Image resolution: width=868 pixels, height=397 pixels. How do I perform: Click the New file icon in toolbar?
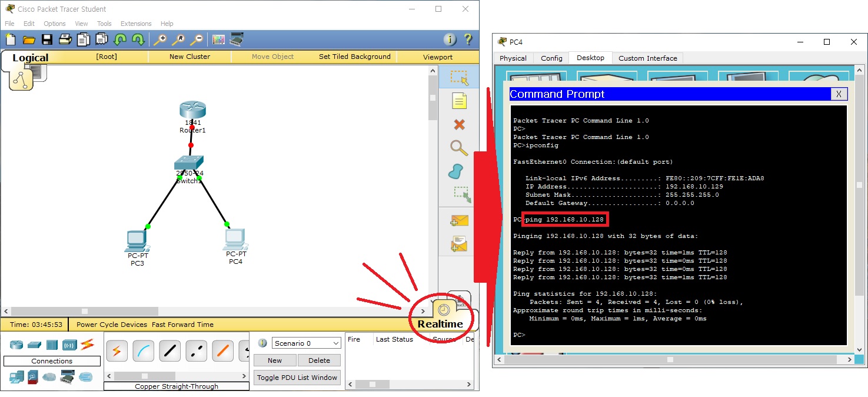point(11,39)
